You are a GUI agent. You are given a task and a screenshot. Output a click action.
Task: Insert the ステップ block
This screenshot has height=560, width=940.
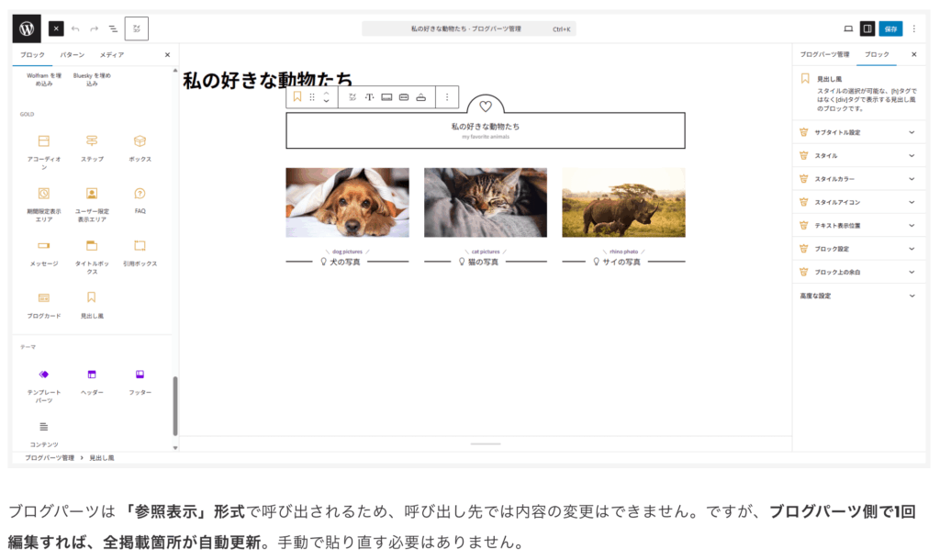tap(92, 145)
